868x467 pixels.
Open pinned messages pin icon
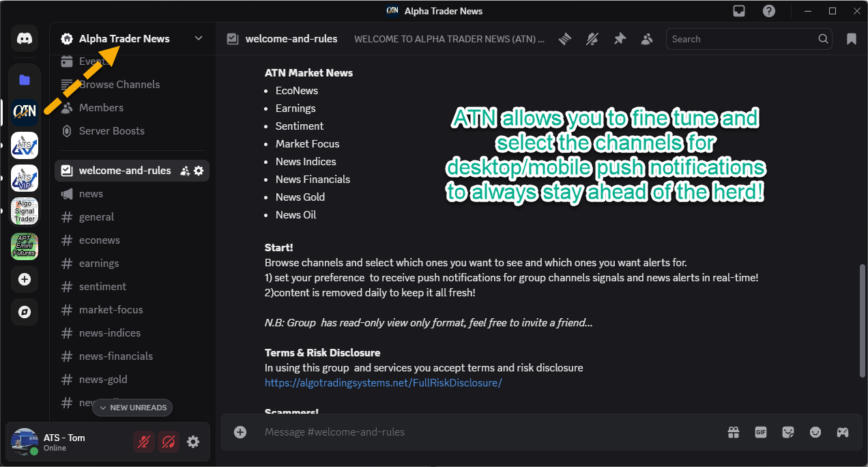pos(620,39)
